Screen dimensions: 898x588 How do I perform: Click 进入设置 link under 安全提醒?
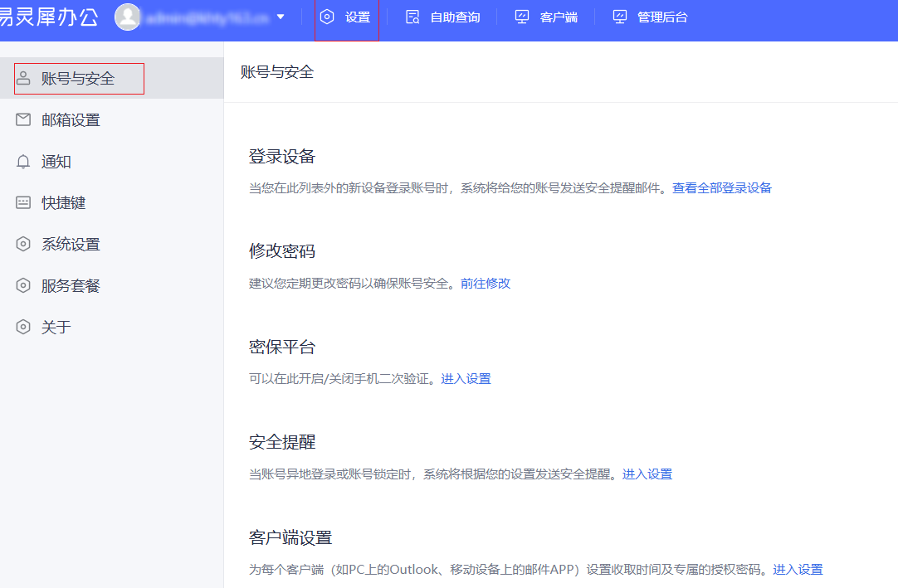tap(647, 474)
